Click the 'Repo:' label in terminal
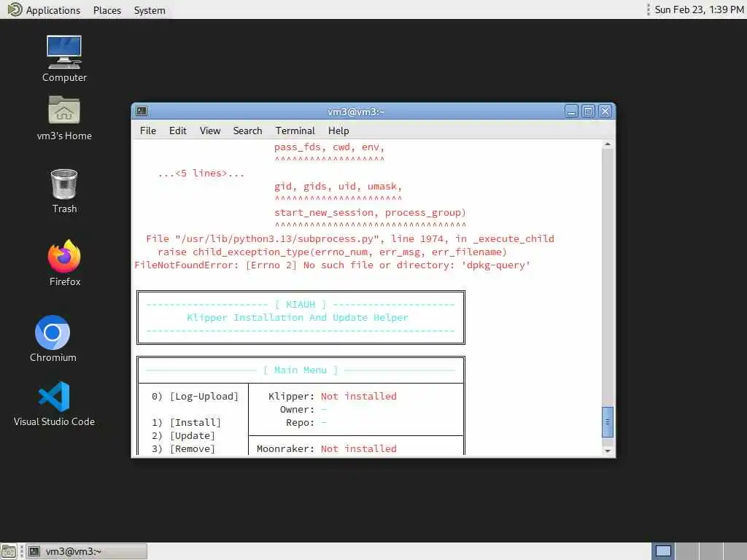The width and height of the screenshot is (747, 560). tap(300, 422)
